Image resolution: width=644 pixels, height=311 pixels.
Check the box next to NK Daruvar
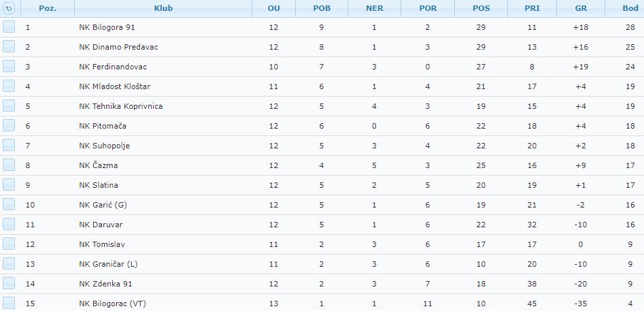[9, 224]
